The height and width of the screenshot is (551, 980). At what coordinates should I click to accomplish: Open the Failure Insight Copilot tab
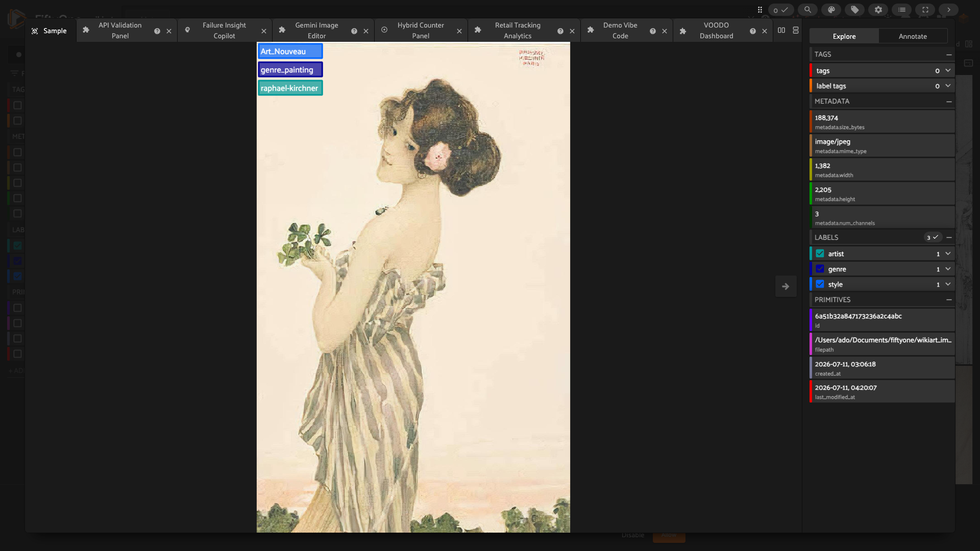point(224,31)
